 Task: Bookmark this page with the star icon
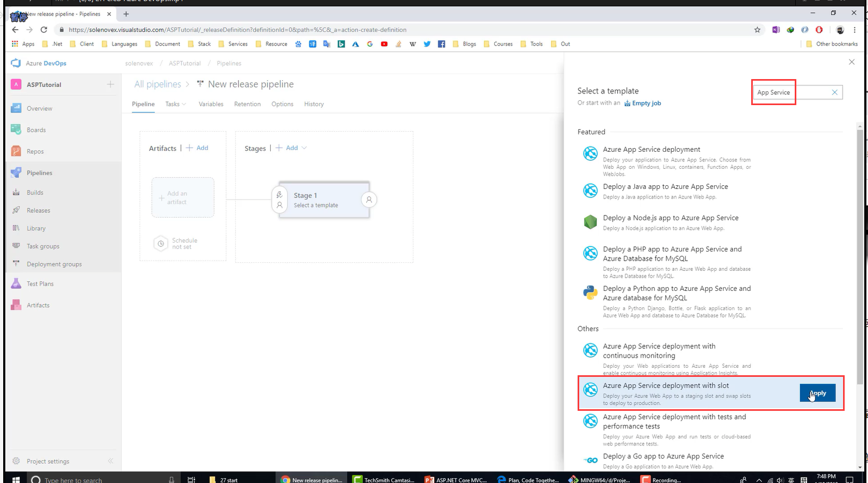pos(757,30)
